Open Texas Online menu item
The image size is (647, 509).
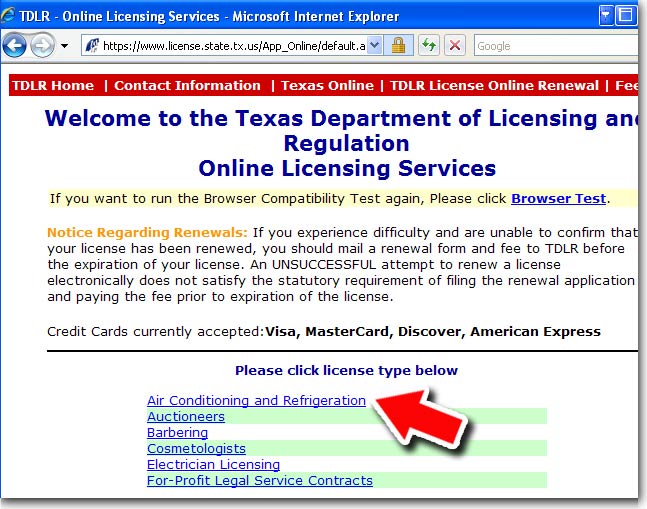[327, 85]
